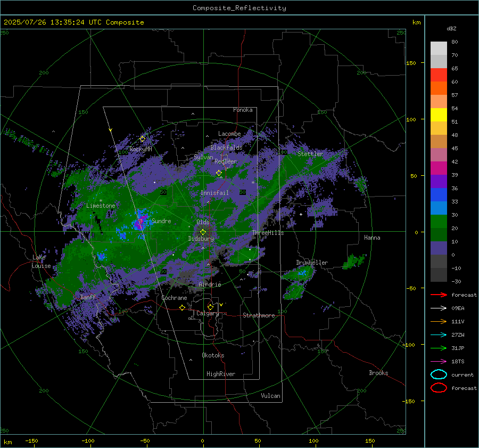Screen dimensions: 479x448
Task: Click the -150 tick on bottom axis
Action: [31, 441]
